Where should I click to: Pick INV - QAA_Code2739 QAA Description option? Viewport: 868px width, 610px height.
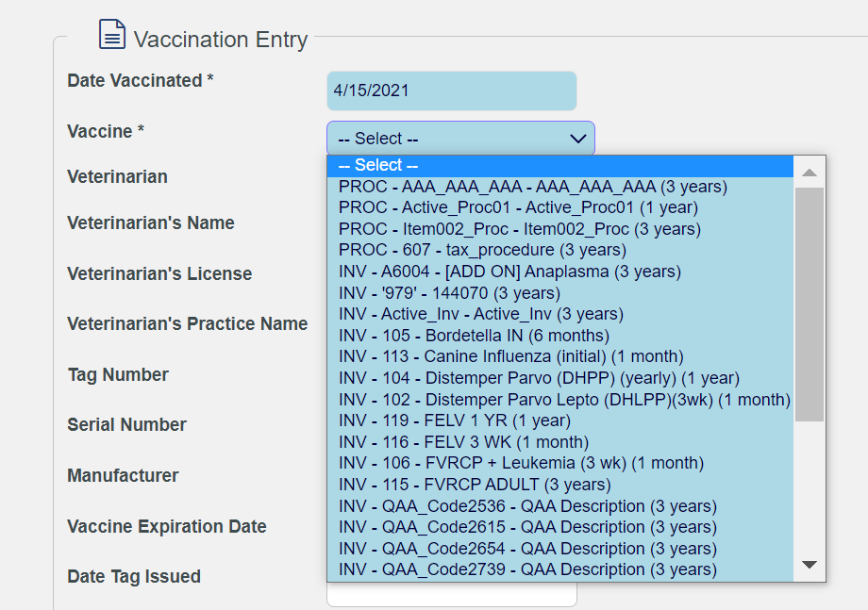[x=560, y=569]
